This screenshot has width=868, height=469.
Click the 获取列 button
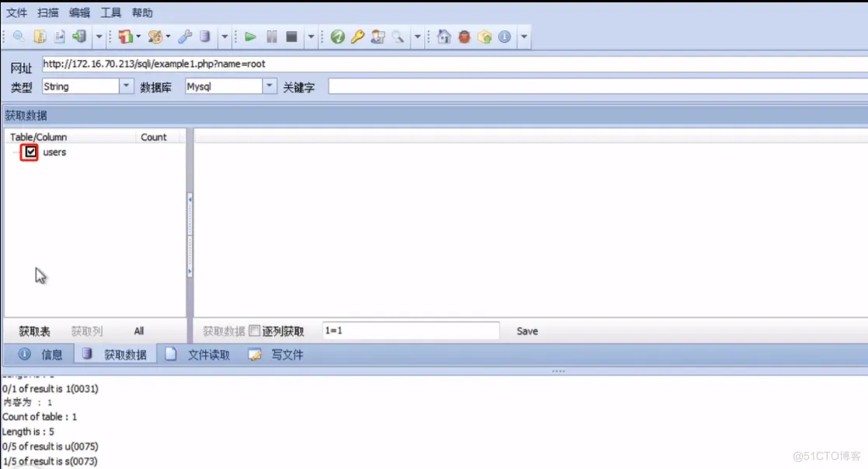pyautogui.click(x=87, y=331)
